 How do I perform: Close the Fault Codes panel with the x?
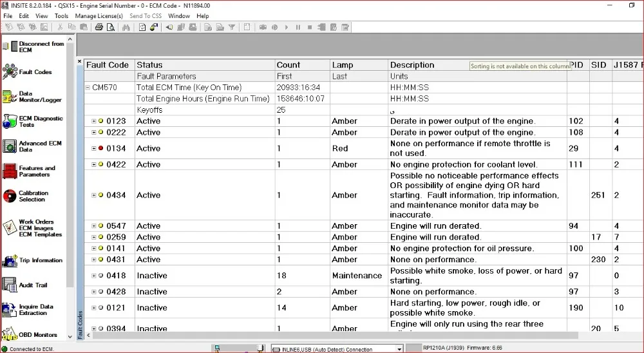[80, 62]
